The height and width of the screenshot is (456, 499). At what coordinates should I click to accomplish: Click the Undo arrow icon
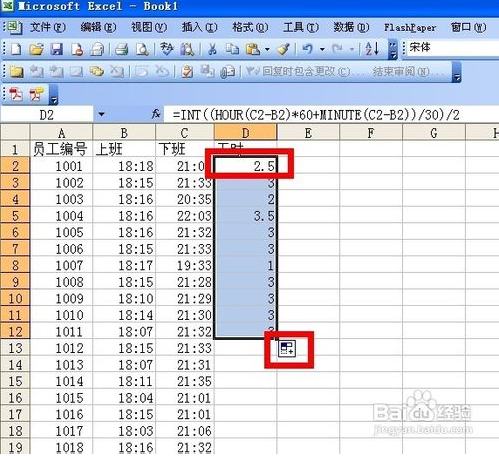tap(308, 49)
